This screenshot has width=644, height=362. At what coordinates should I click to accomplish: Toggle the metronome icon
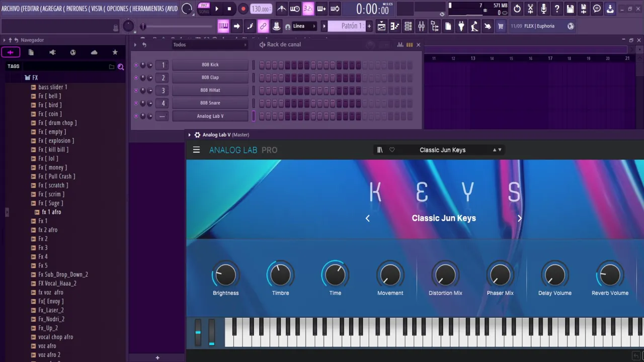(x=282, y=9)
